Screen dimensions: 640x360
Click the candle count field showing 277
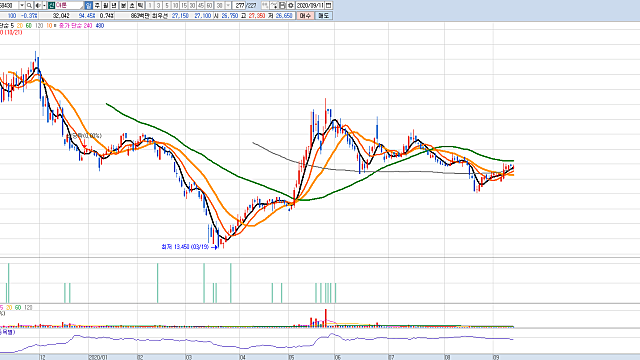tap(239, 5)
